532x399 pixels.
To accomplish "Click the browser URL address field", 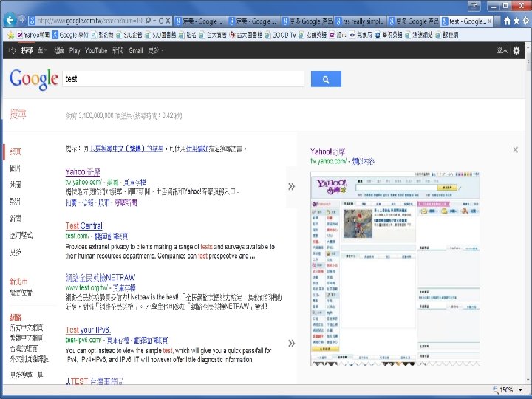I will click(89, 21).
